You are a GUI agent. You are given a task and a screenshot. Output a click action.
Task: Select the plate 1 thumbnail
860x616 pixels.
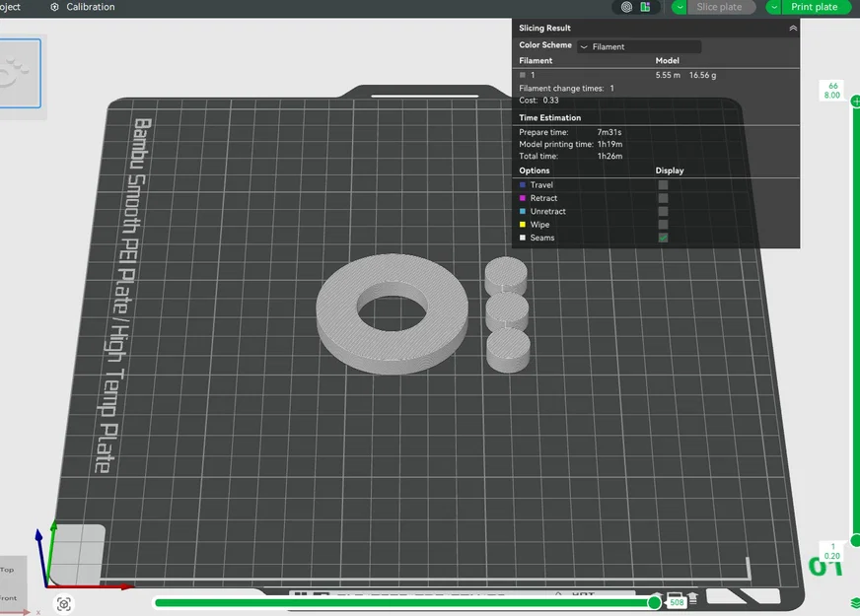point(20,74)
